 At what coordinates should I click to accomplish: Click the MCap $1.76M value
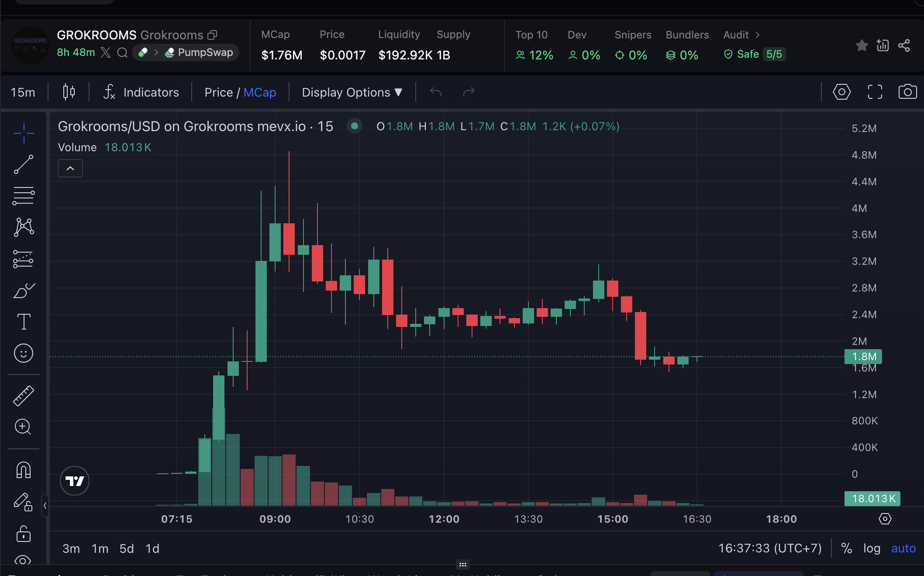(x=282, y=56)
